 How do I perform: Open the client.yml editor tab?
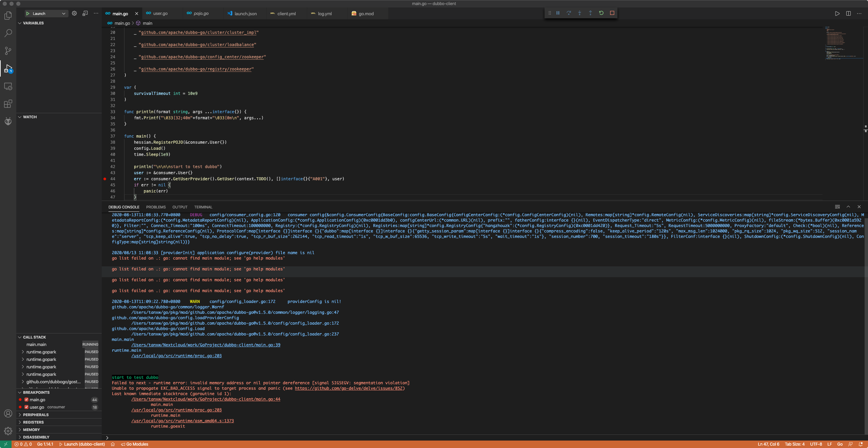(x=286, y=14)
